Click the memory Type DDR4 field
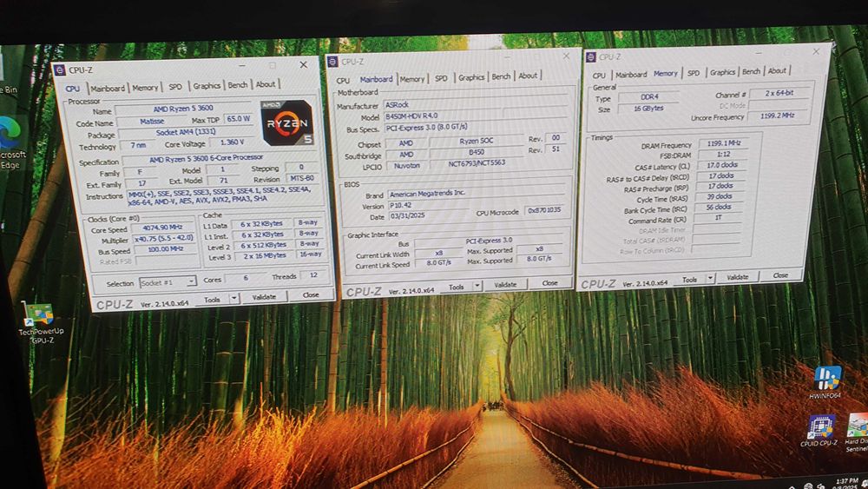868x489 pixels. click(x=648, y=97)
